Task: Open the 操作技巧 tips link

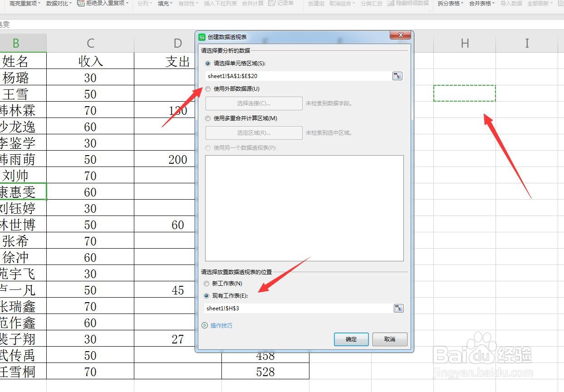Action: (x=221, y=325)
